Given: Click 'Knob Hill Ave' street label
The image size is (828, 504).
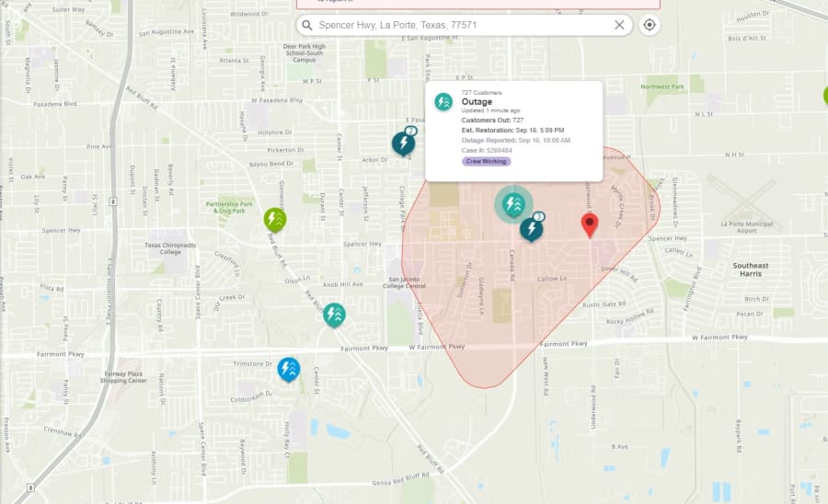Looking at the screenshot, I should (x=343, y=284).
